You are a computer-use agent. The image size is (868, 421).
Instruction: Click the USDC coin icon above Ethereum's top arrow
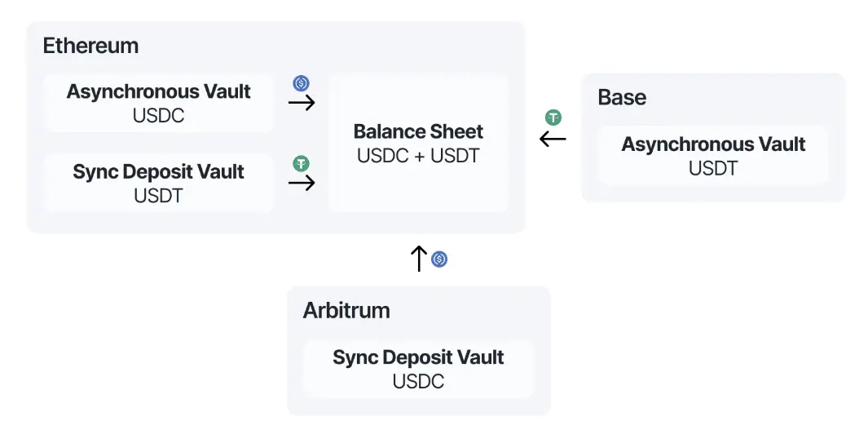pos(301,84)
